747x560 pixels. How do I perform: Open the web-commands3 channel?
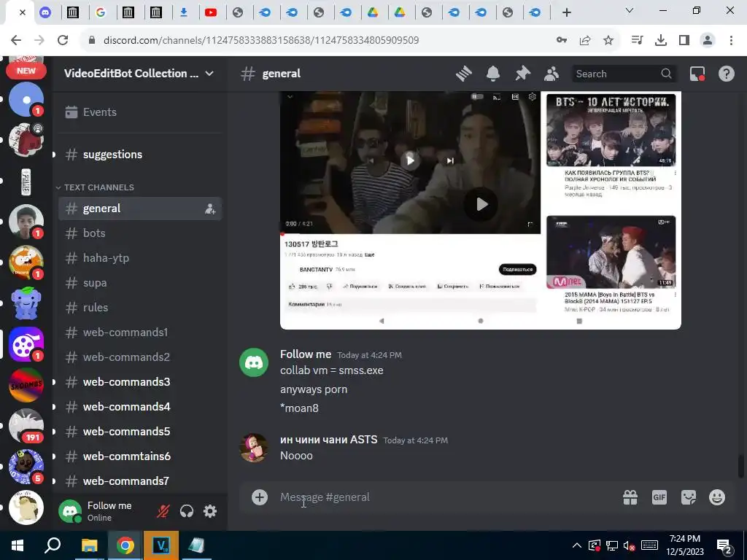[x=139, y=382]
